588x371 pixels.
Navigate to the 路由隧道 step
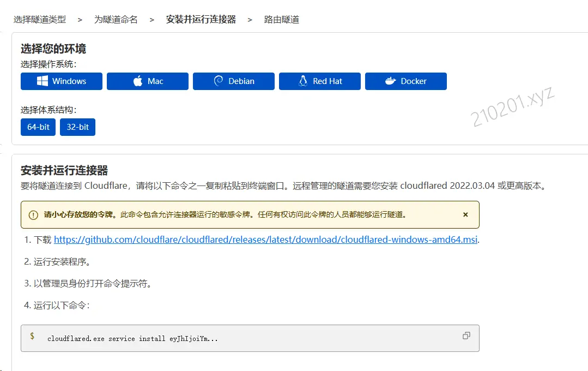[282, 19]
